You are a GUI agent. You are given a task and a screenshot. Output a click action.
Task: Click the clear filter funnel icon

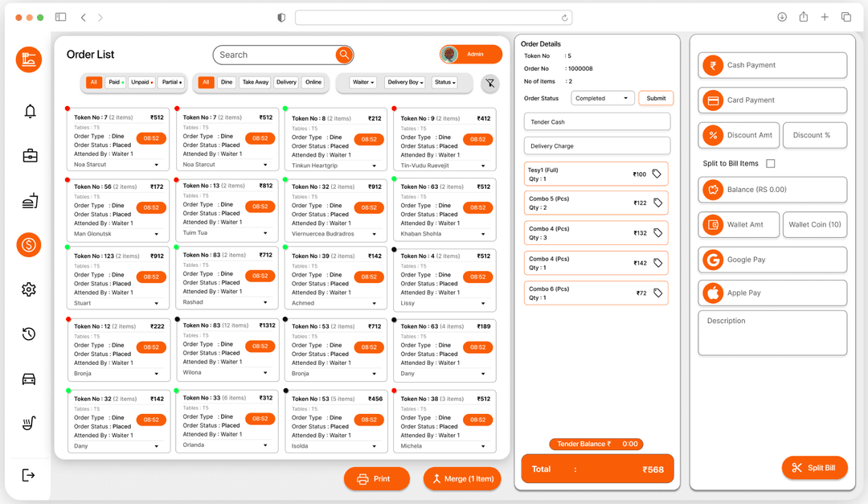click(x=489, y=83)
